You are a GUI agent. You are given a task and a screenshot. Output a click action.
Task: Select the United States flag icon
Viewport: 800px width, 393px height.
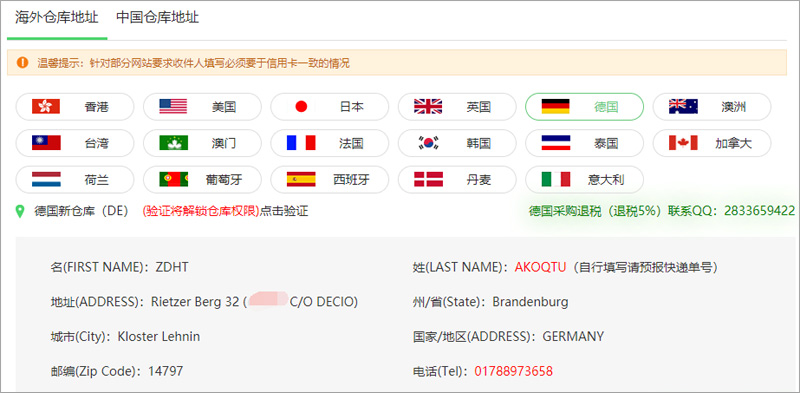pos(173,107)
